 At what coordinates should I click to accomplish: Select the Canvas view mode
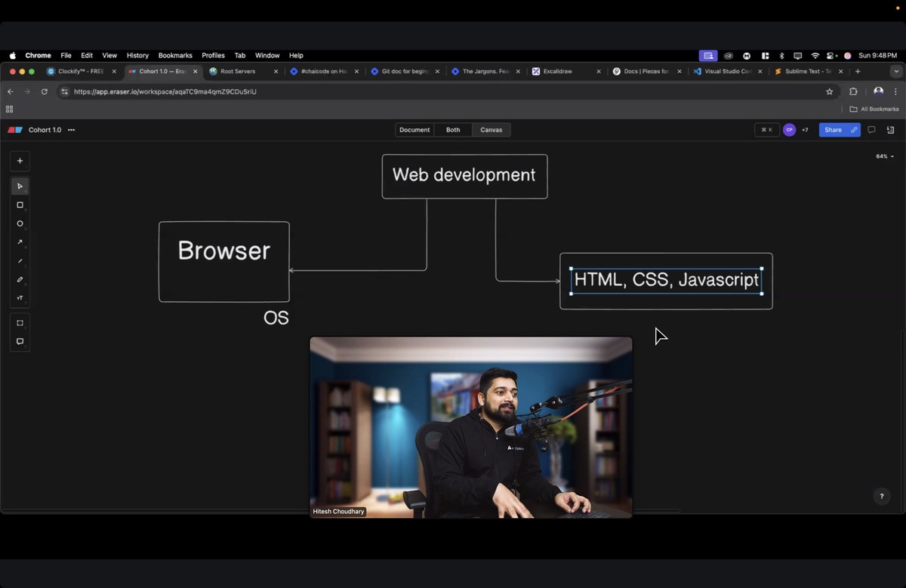click(491, 129)
